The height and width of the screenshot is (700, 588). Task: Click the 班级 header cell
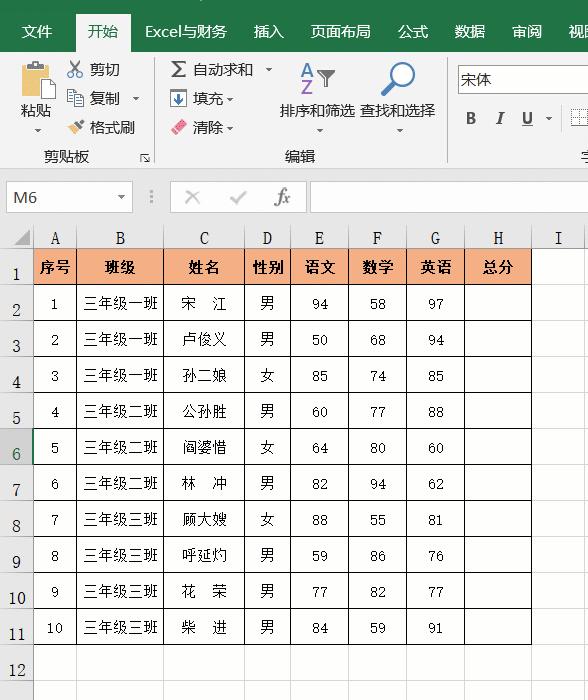(120, 267)
